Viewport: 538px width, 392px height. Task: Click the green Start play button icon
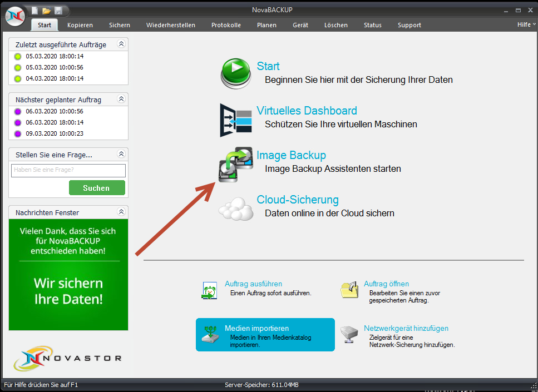click(x=236, y=73)
